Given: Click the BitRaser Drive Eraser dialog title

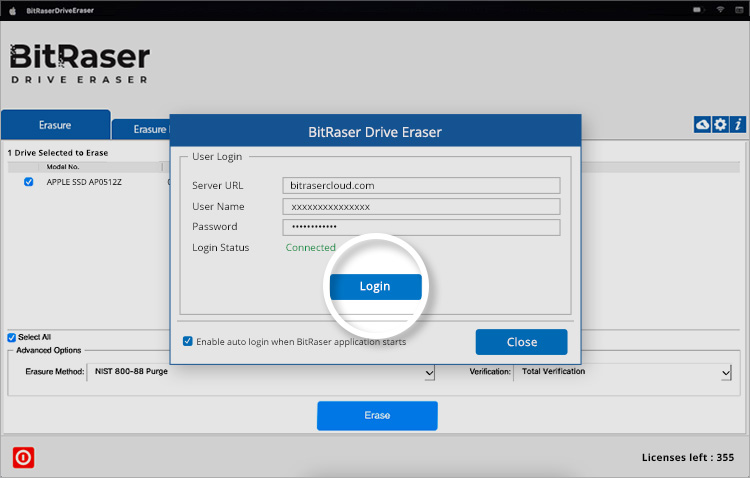Looking at the screenshot, I should pyautogui.click(x=375, y=132).
